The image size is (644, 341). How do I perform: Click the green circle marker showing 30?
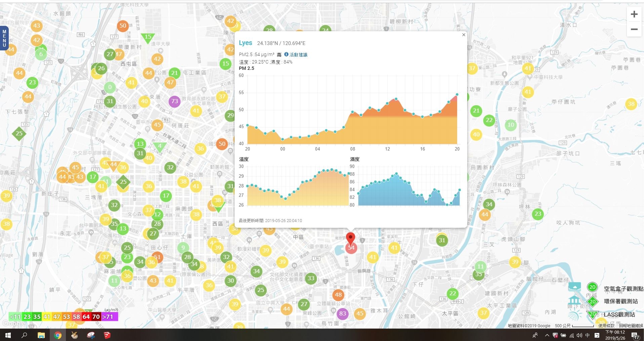point(231,281)
